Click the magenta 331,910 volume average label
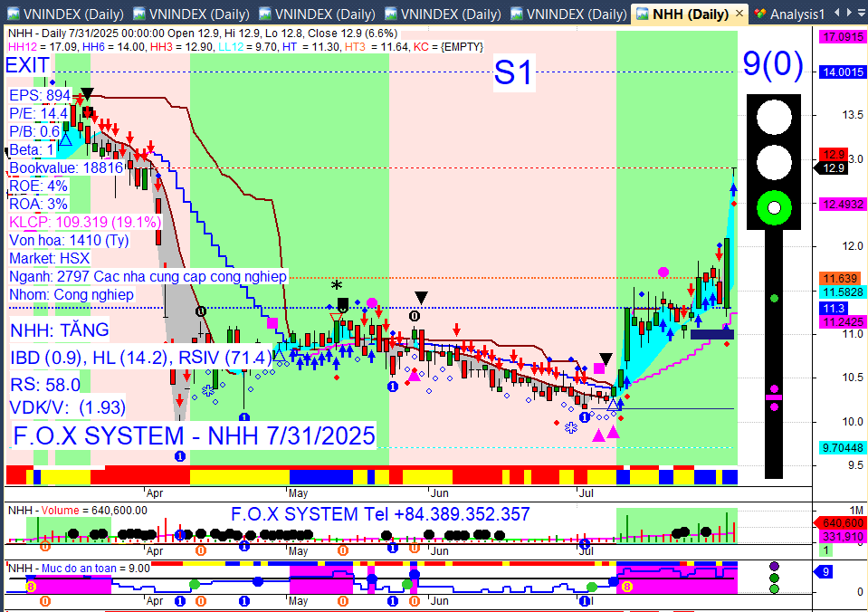The width and height of the screenshot is (868, 612). 842,536
